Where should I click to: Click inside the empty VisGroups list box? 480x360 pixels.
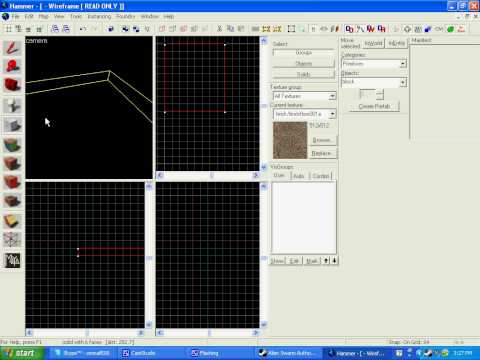pos(304,217)
